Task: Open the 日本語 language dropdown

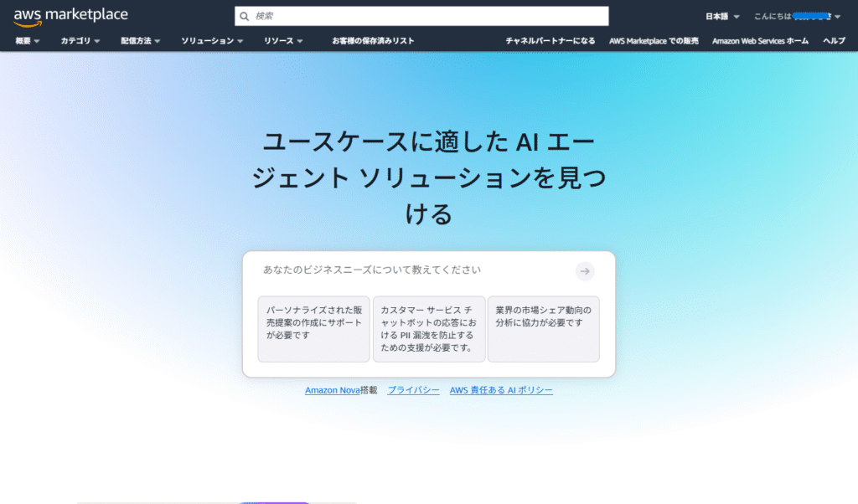Action: (722, 17)
